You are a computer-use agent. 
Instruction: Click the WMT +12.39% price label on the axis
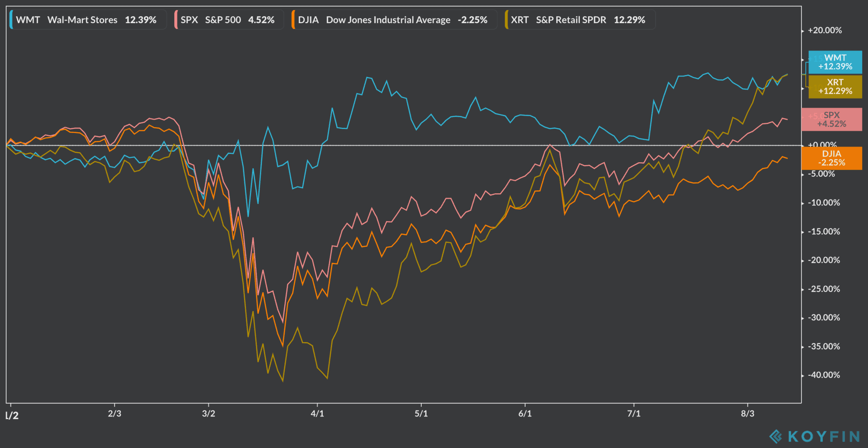[x=835, y=62]
